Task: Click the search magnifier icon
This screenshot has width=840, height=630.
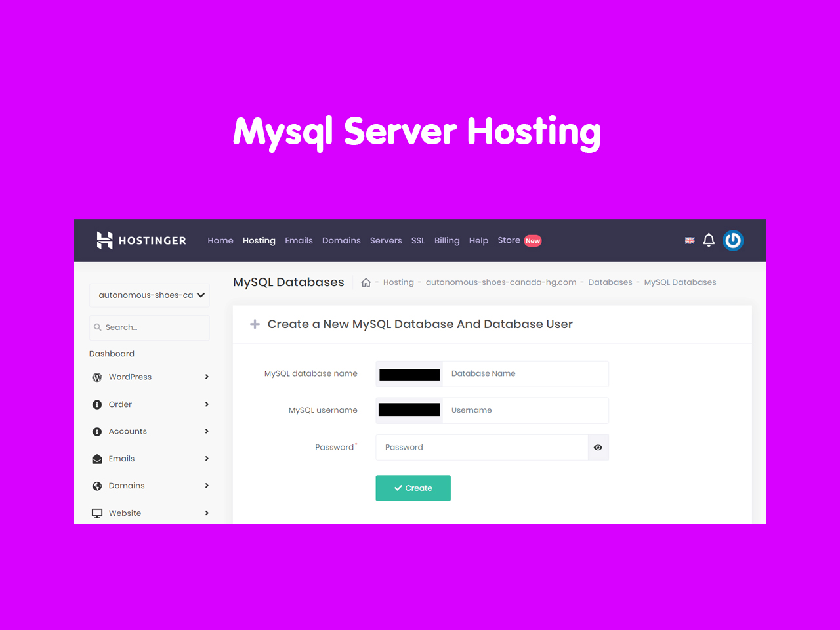Action: coord(98,327)
